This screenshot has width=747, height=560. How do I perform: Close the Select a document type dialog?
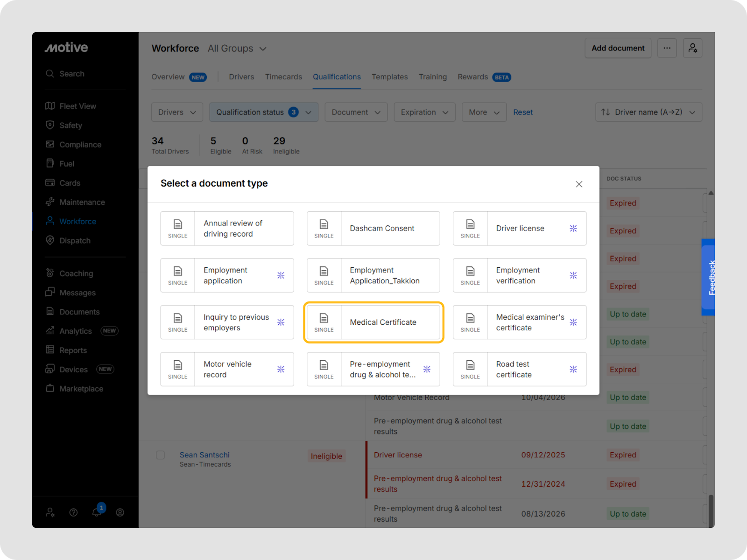[x=579, y=184]
